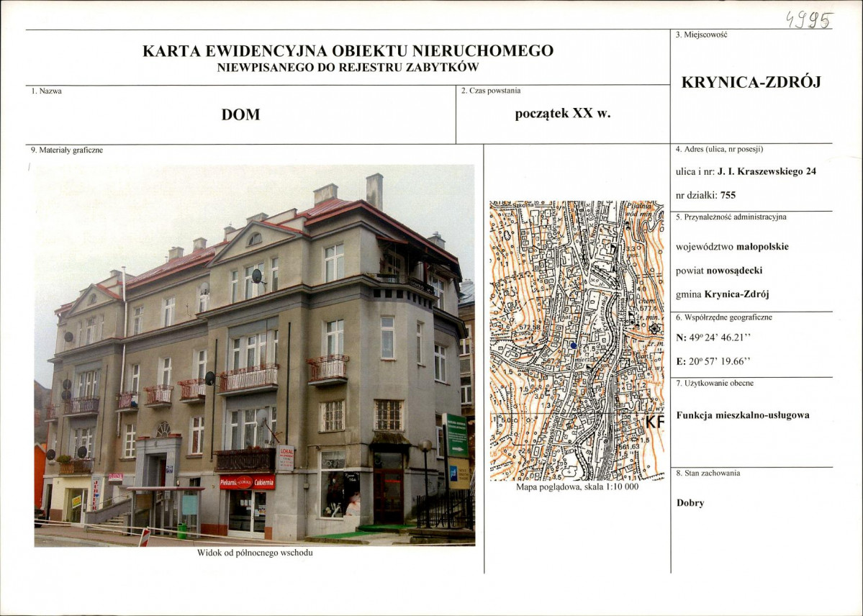Click '5. Przynależność administracyjna' label

click(731, 217)
